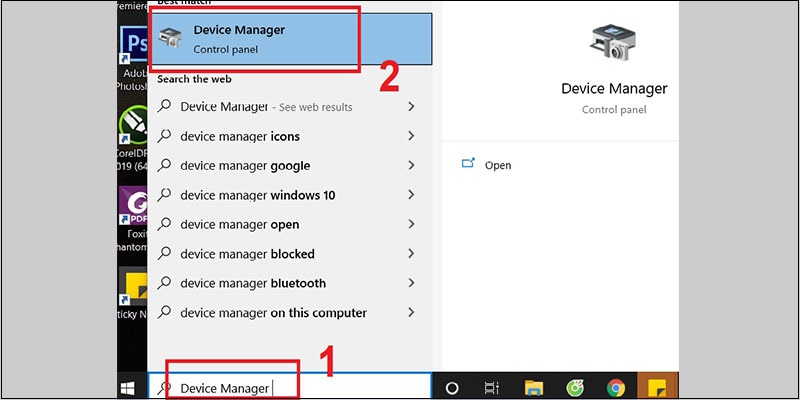This screenshot has height=400, width=800.
Task: Expand arrow for 'device manager windows 10'
Action: (x=411, y=196)
